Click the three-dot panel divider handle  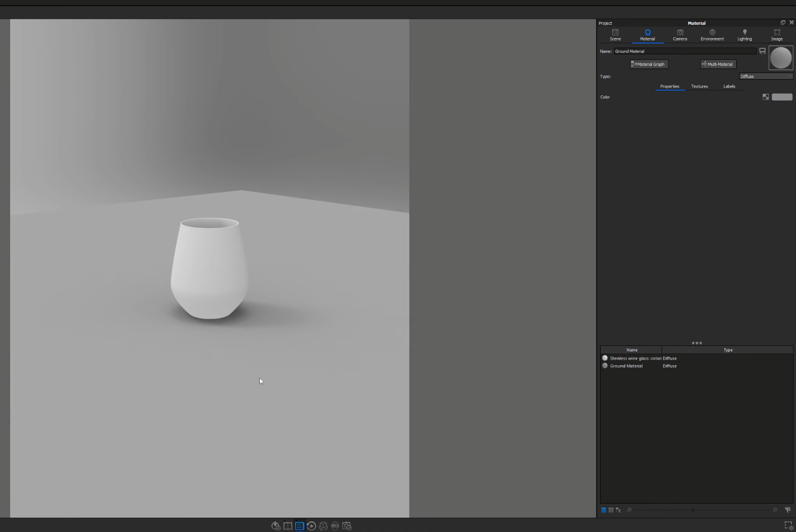pyautogui.click(x=697, y=343)
